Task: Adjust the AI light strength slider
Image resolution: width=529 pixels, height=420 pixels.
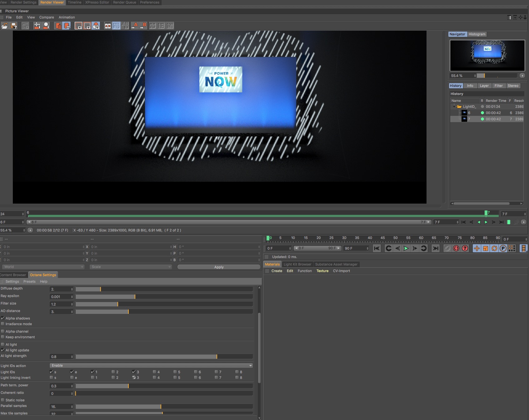Action: (164, 357)
